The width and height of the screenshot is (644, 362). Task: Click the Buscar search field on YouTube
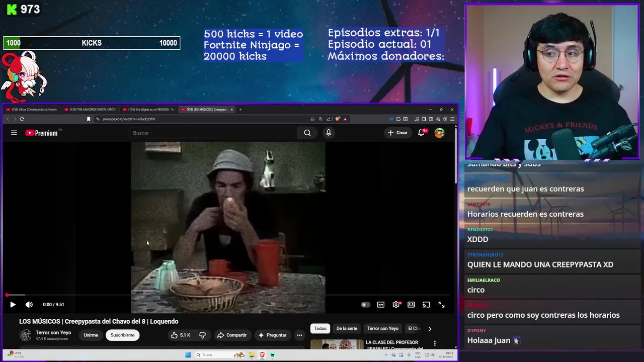point(214,133)
